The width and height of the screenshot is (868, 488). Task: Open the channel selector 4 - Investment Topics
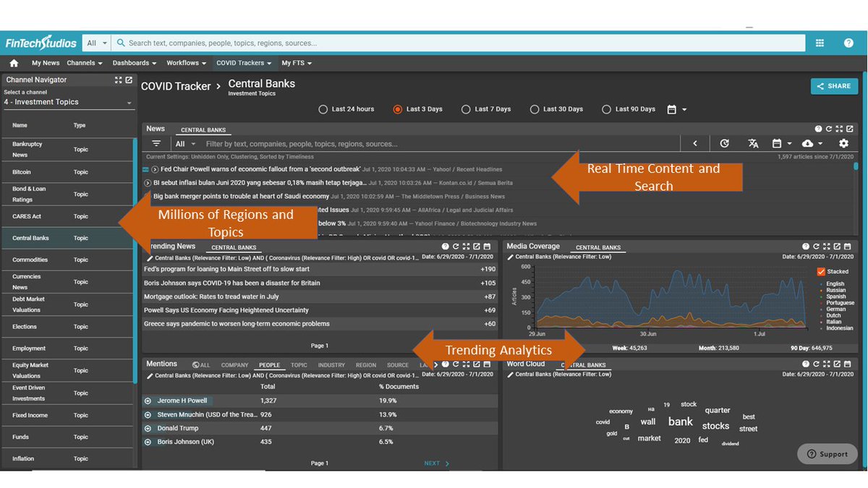(69, 103)
